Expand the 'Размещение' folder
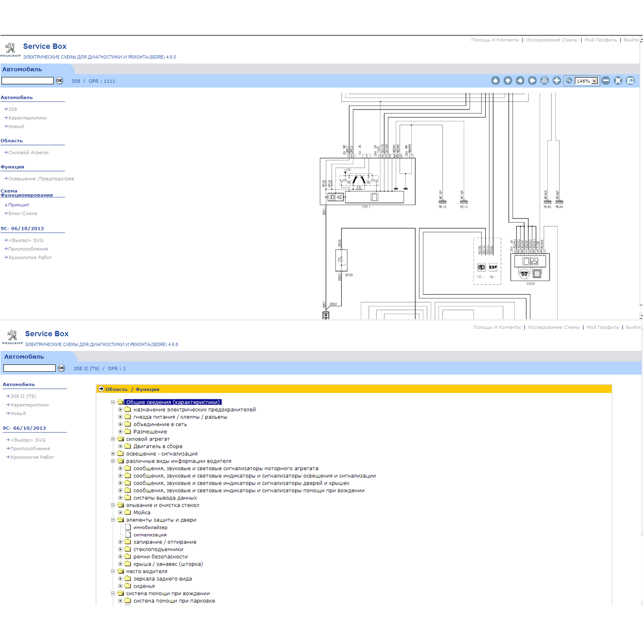 pyautogui.click(x=121, y=431)
